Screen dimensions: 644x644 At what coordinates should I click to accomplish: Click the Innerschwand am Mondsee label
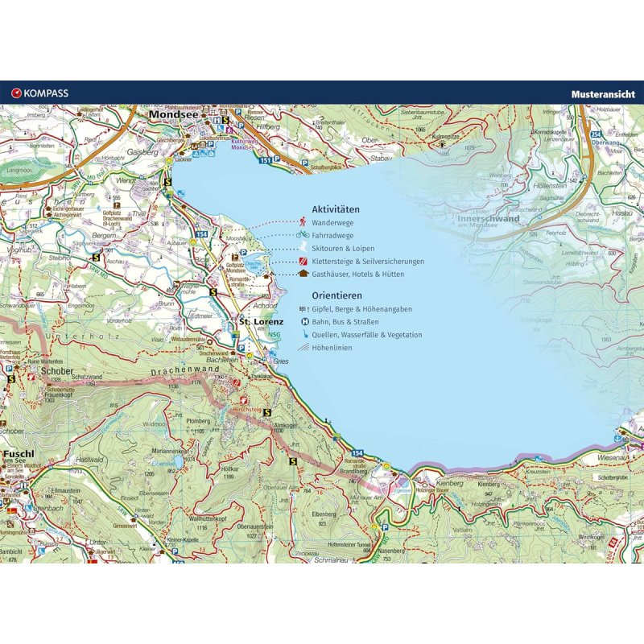[x=489, y=218]
